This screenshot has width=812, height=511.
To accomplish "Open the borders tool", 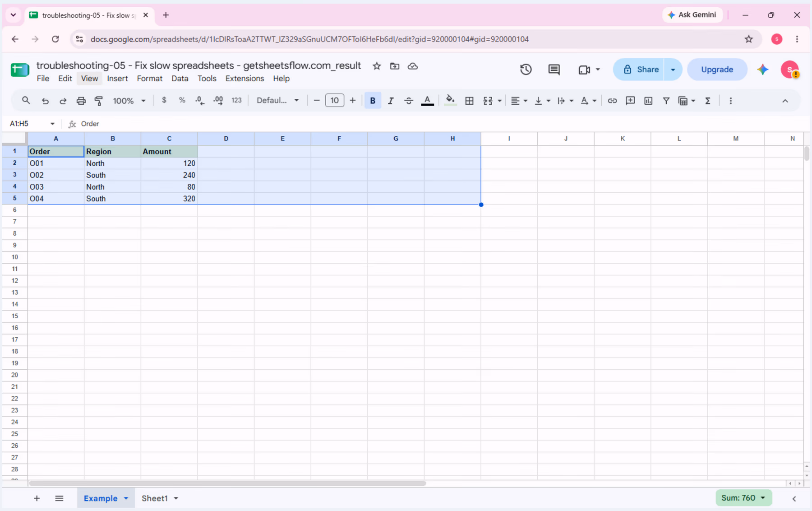I will click(x=469, y=101).
